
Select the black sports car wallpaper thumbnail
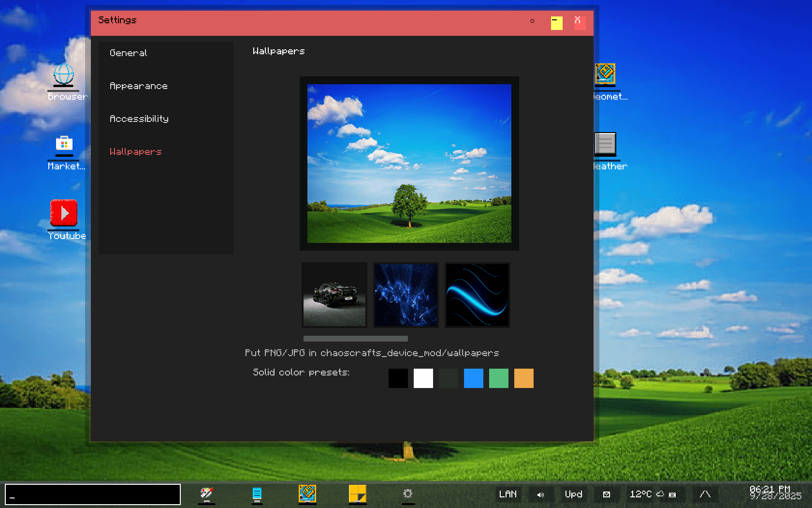pos(334,295)
